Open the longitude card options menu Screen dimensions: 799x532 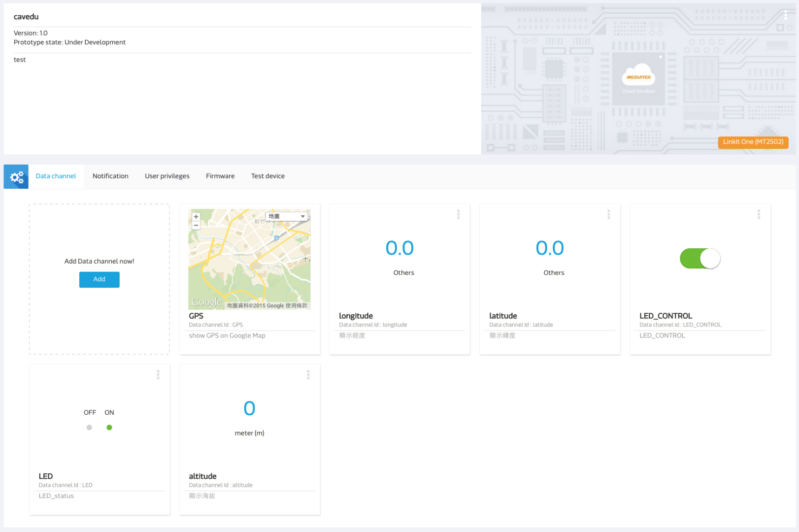(458, 214)
